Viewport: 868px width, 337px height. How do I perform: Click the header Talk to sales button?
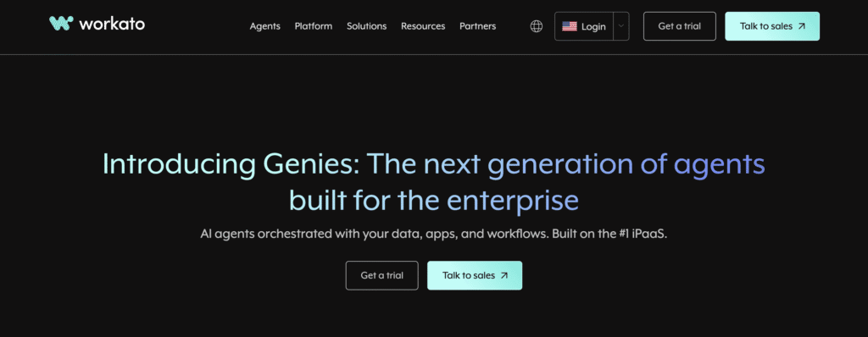click(x=772, y=26)
